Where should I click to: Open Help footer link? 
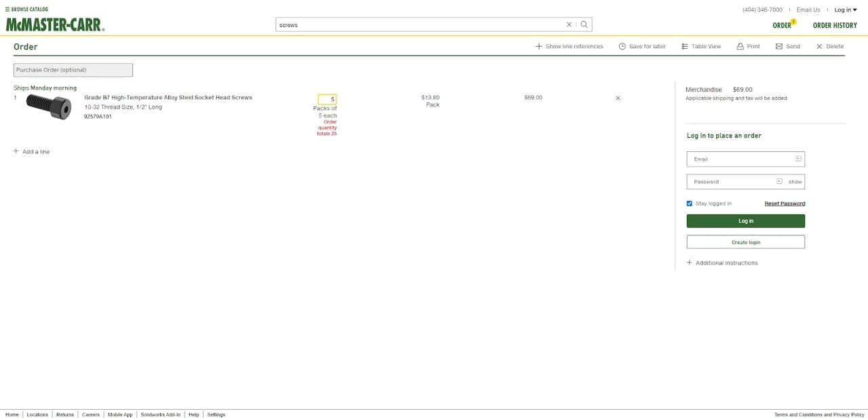coord(194,415)
